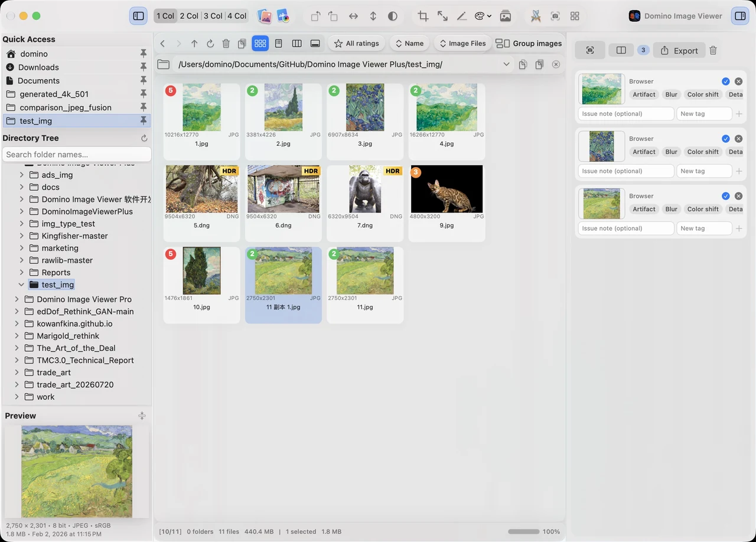
Task: Open the color palette dropdown in the toolbar
Action: click(x=483, y=16)
